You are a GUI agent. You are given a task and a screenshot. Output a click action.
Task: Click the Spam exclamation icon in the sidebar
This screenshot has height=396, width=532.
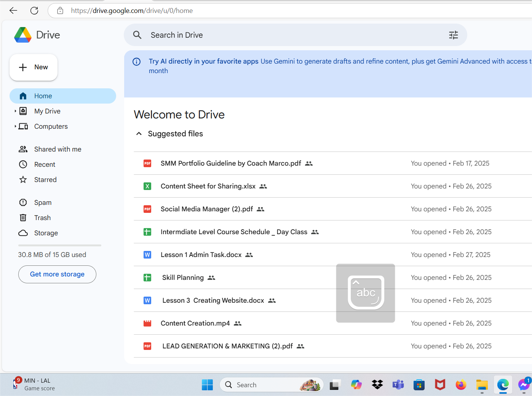pyautogui.click(x=23, y=203)
